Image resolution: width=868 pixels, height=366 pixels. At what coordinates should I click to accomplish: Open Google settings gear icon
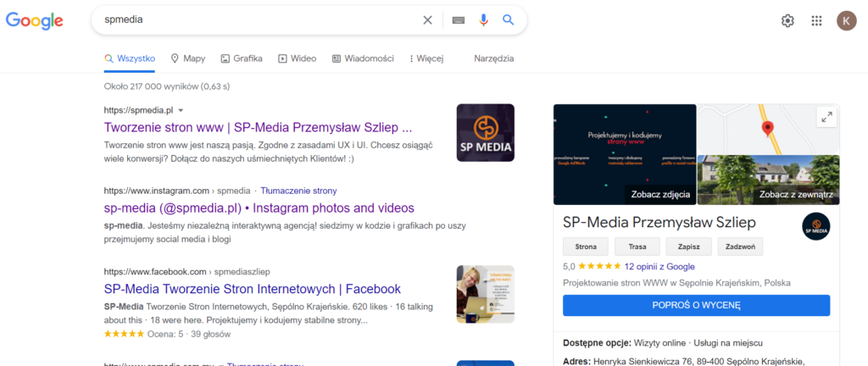click(x=787, y=21)
